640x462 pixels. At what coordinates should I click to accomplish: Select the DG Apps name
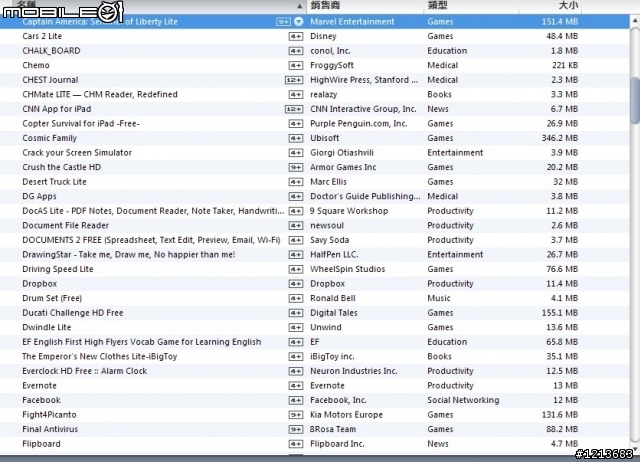39,196
